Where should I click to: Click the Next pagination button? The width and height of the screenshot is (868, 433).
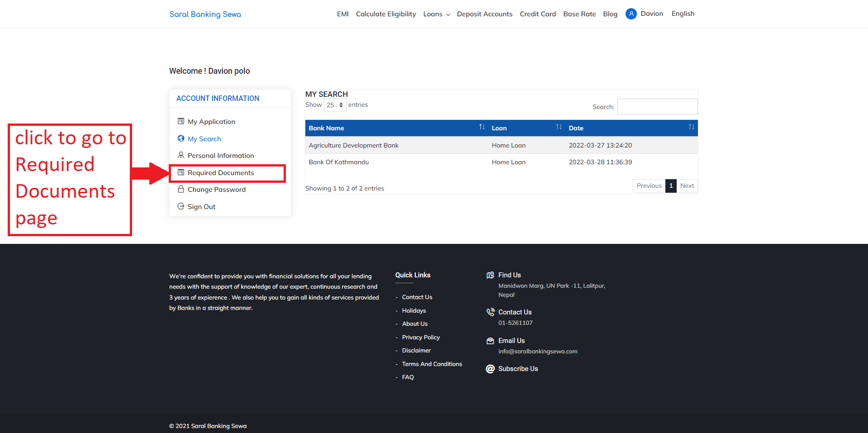tap(687, 186)
